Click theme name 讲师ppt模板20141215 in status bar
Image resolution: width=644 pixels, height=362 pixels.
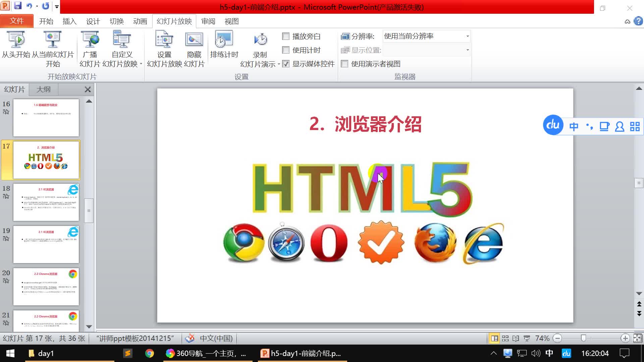coord(135,339)
